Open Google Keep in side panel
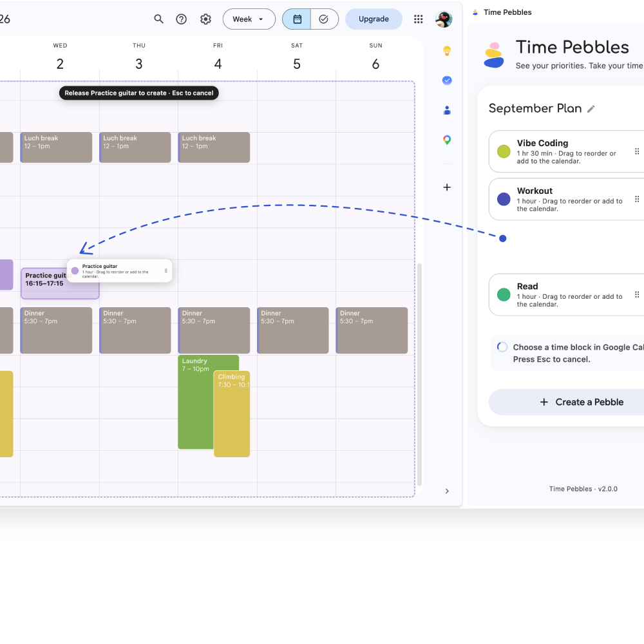The height and width of the screenshot is (644, 644). pos(447,51)
